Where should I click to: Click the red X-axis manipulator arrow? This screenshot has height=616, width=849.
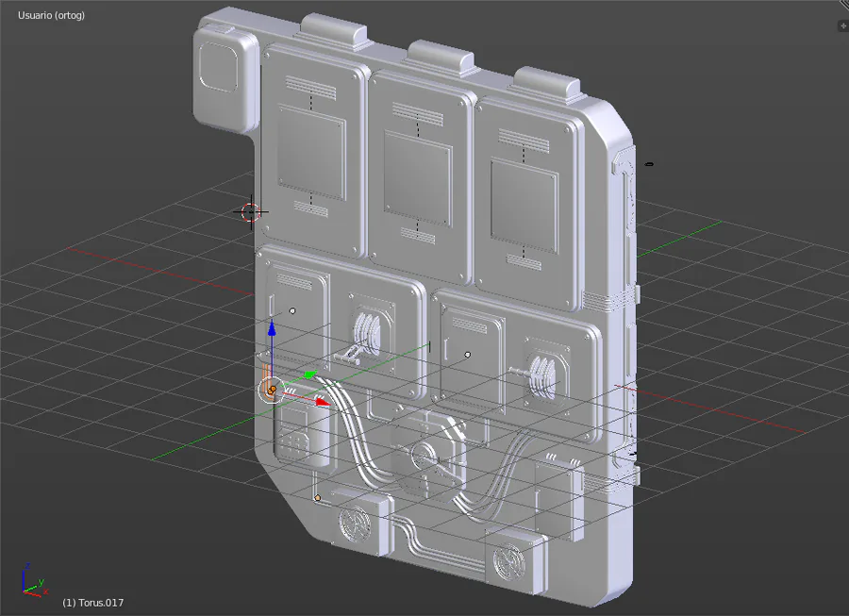click(324, 402)
